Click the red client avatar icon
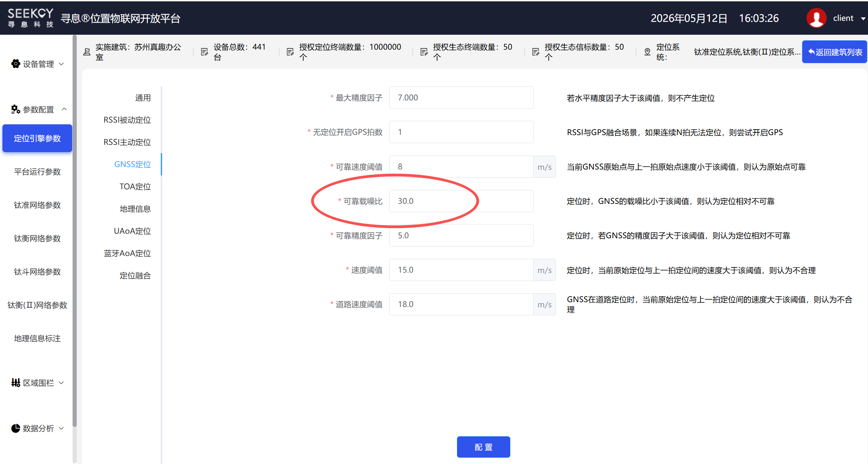868x464 pixels. (x=816, y=18)
